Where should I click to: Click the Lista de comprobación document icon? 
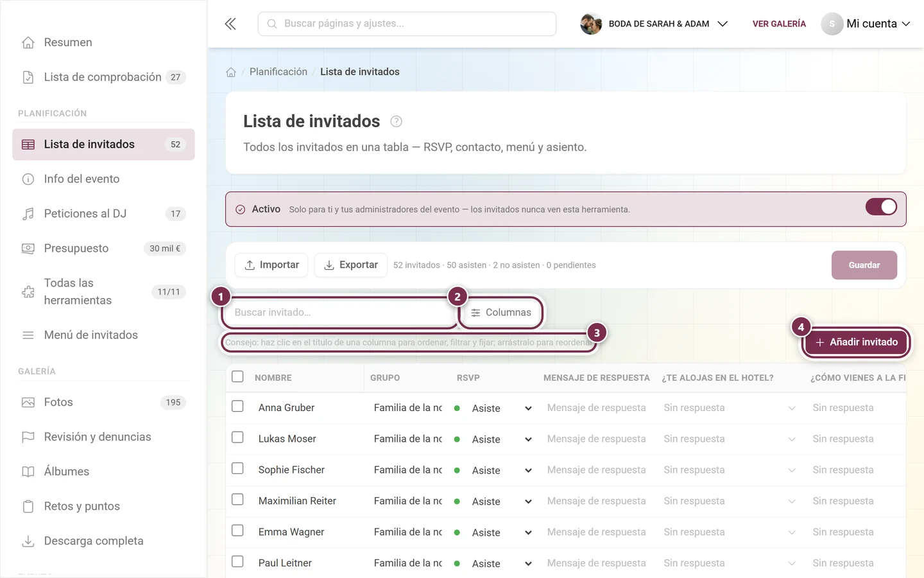click(x=28, y=77)
